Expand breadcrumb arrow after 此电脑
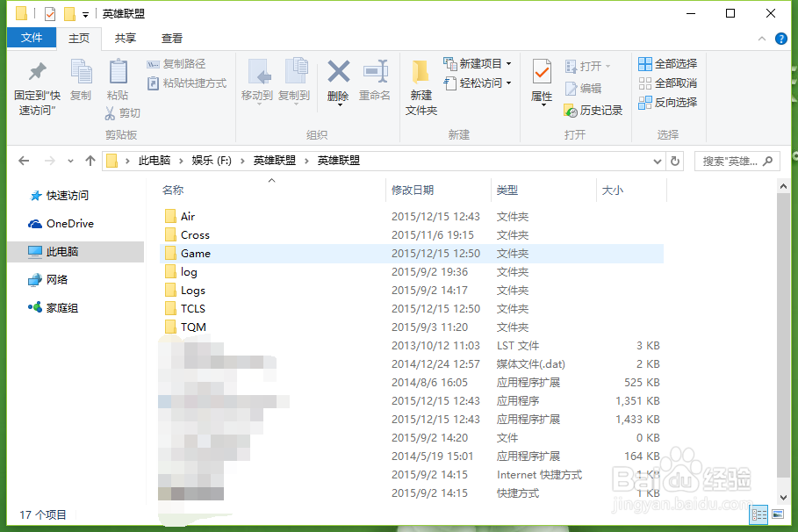Image resolution: width=798 pixels, height=532 pixels. [181, 162]
